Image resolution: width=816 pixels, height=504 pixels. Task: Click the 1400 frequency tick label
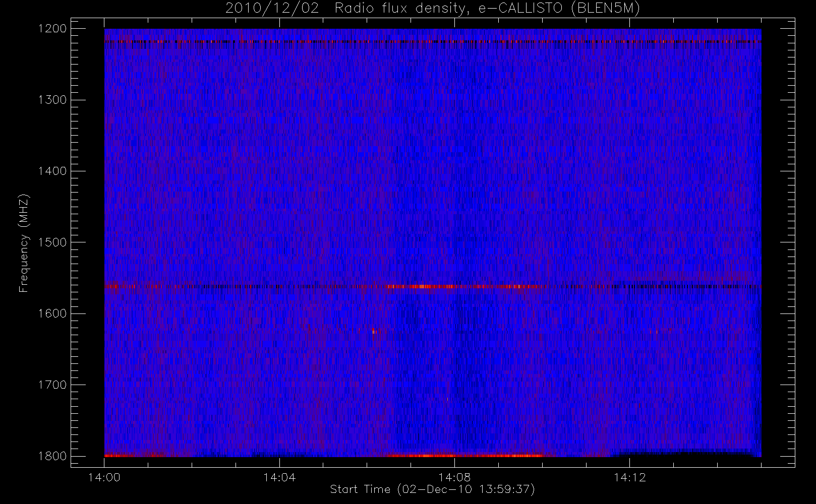click(x=52, y=171)
